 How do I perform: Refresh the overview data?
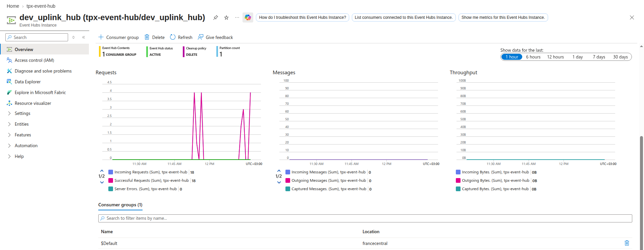coord(181,37)
